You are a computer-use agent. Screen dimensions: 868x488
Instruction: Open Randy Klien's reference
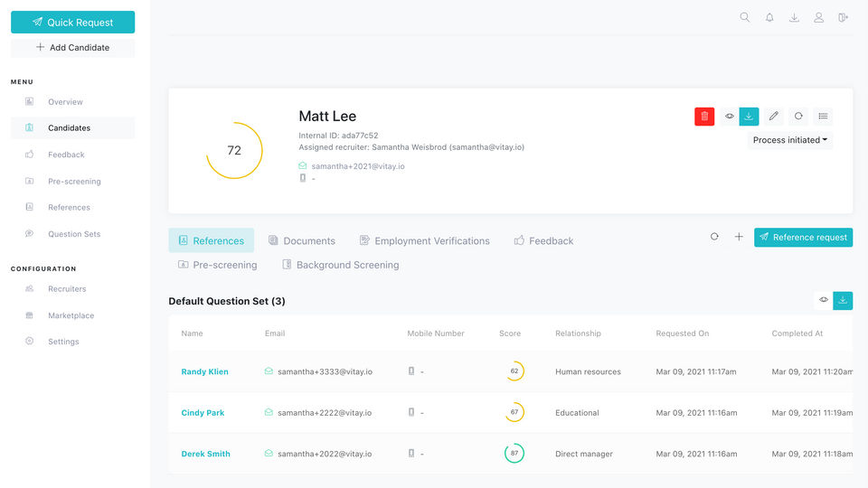point(205,371)
